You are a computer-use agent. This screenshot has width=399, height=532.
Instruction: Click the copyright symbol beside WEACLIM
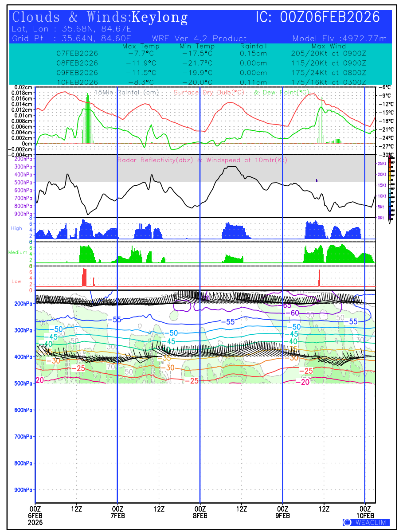(x=347, y=523)
